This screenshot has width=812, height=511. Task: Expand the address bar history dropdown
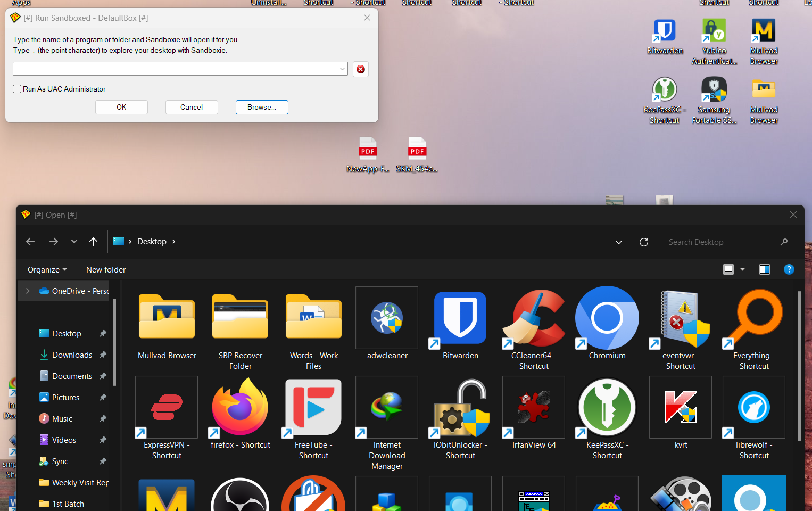(x=619, y=242)
